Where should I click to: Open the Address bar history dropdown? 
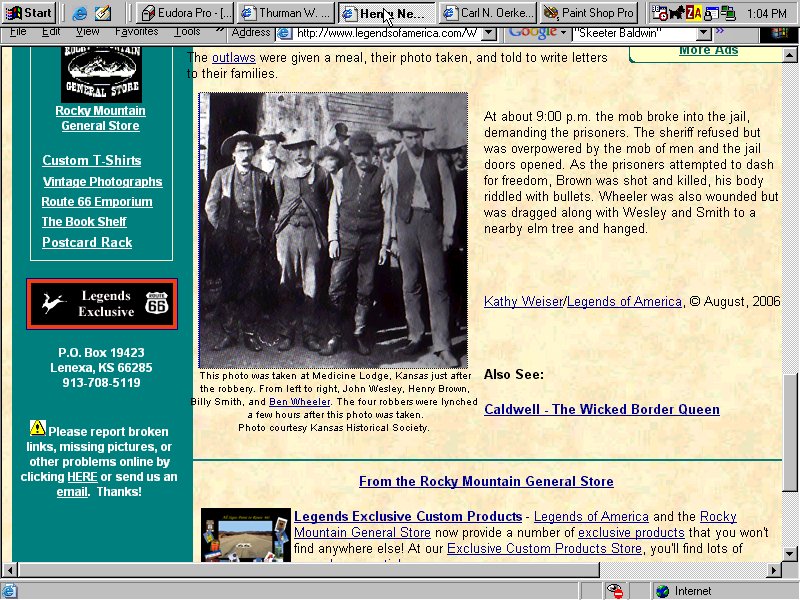pos(489,34)
